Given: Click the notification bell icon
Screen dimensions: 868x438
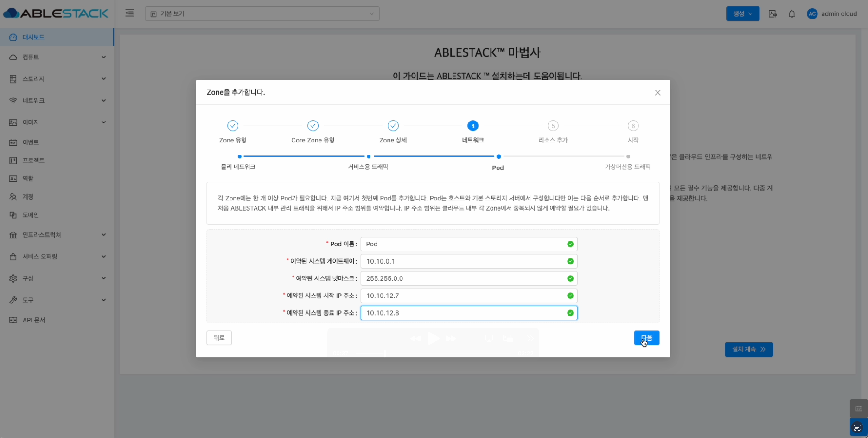Looking at the screenshot, I should coord(791,14).
